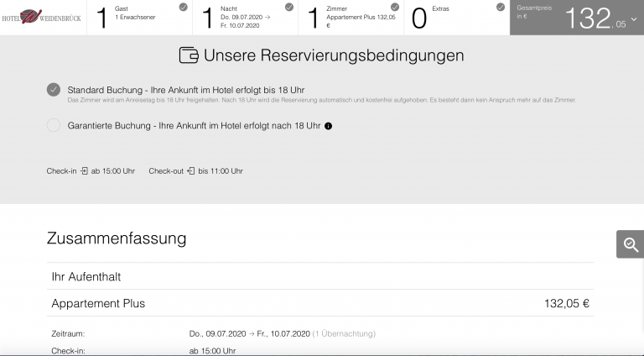Click the Gesamtpreis 132,05 total panel
Viewport: 644px width, 356px height.
click(x=577, y=18)
